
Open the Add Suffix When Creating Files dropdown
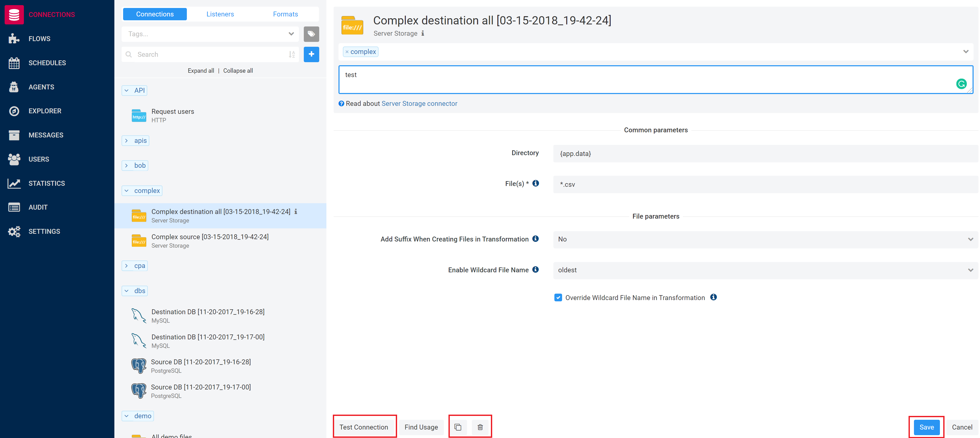click(765, 239)
